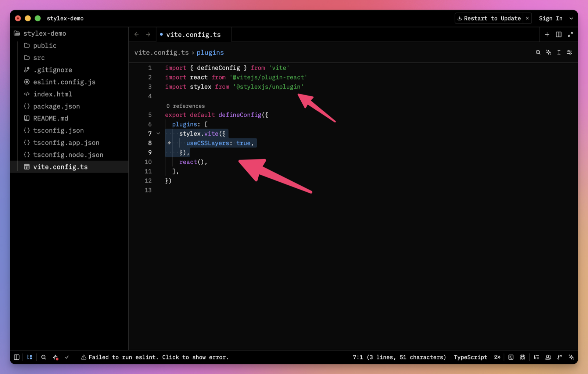Go back with the left arrow
Viewport: 588px width, 374px height.
136,34
